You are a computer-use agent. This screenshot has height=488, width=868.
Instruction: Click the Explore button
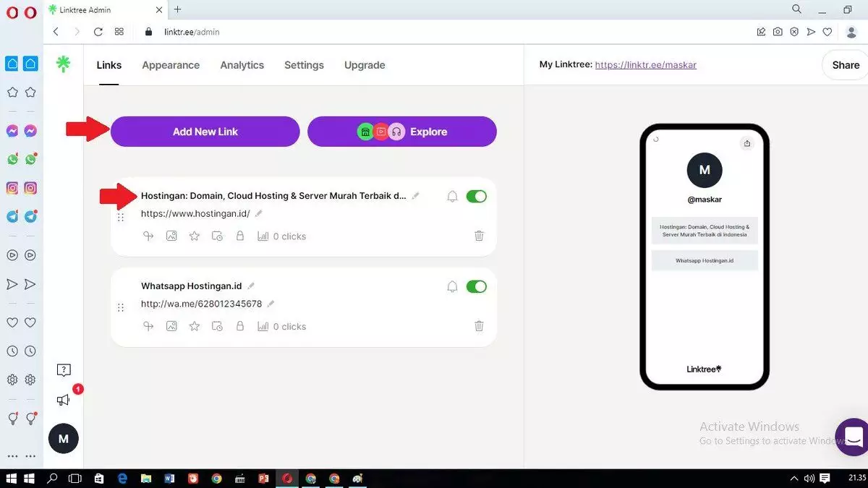point(402,132)
